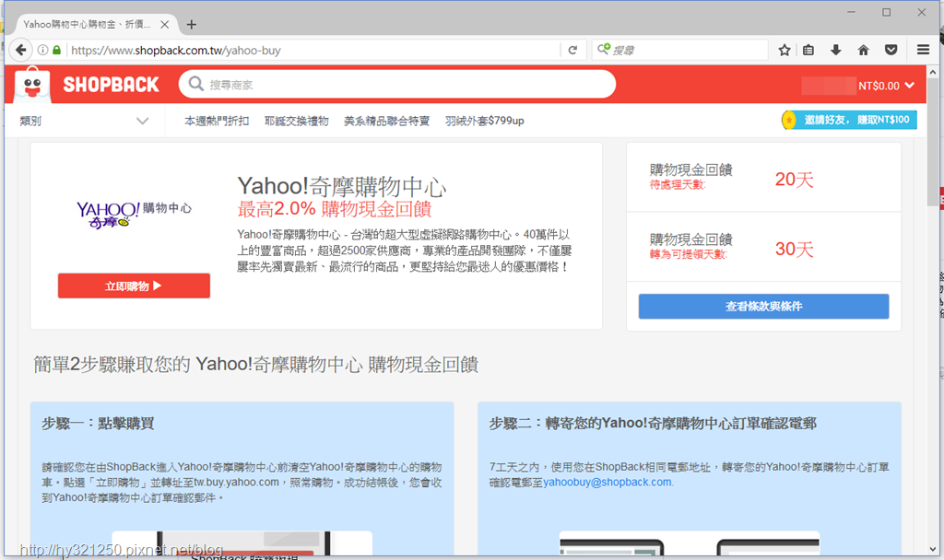Click the 立即購物 red button

(134, 286)
